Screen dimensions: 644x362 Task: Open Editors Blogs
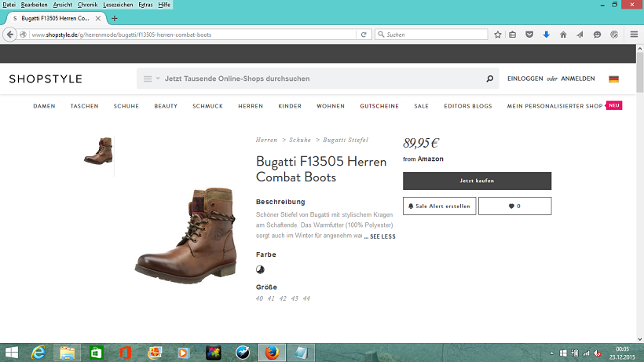(468, 106)
